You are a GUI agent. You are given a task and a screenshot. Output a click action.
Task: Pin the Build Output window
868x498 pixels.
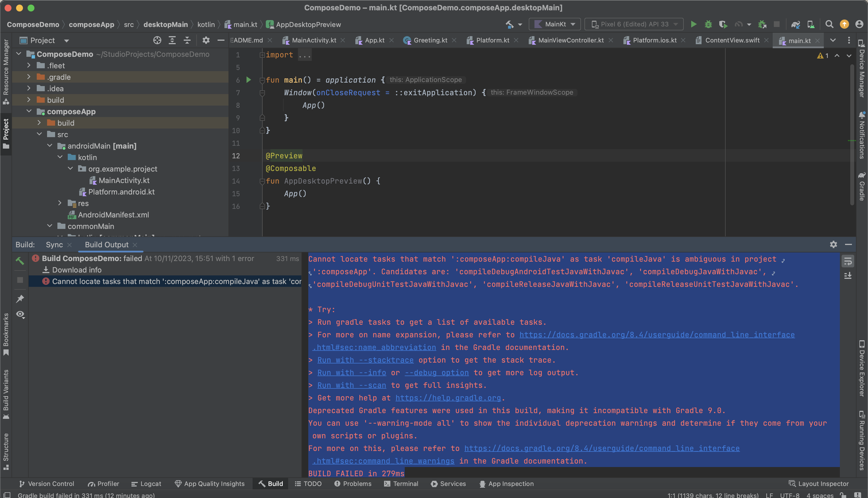pos(20,299)
